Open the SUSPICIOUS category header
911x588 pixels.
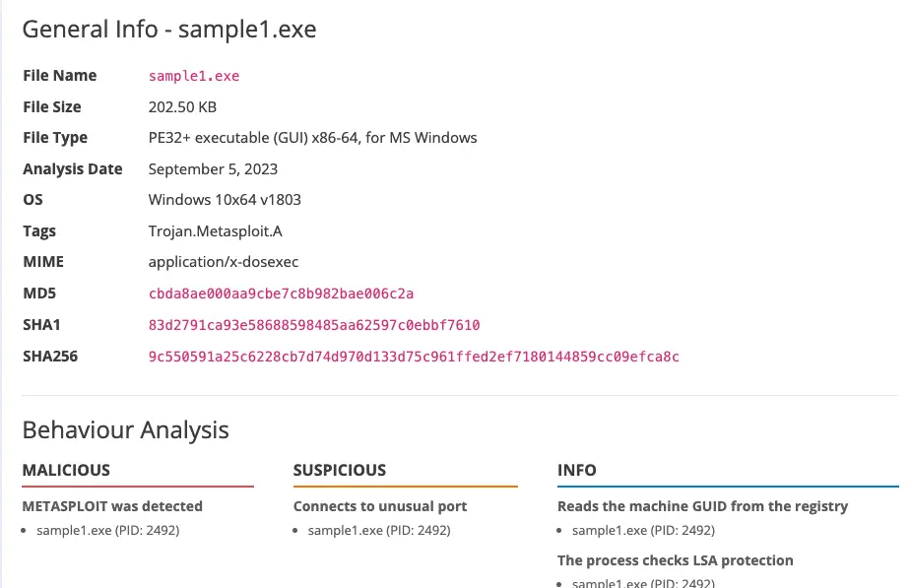(x=340, y=470)
